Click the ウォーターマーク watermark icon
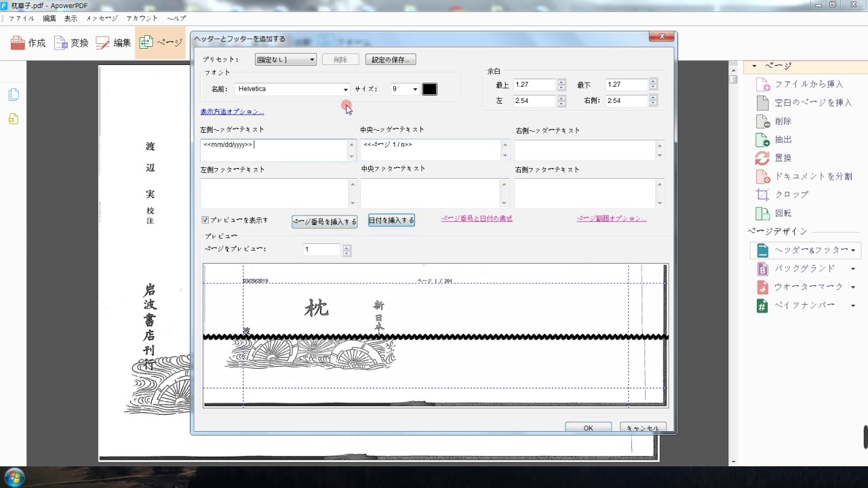This screenshot has height=488, width=868. pos(763,287)
